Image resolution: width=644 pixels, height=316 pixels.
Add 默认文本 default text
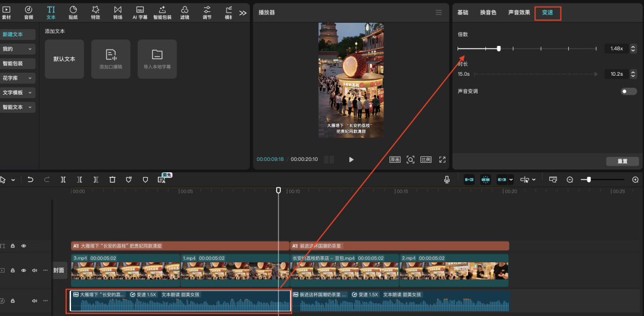pyautogui.click(x=64, y=59)
